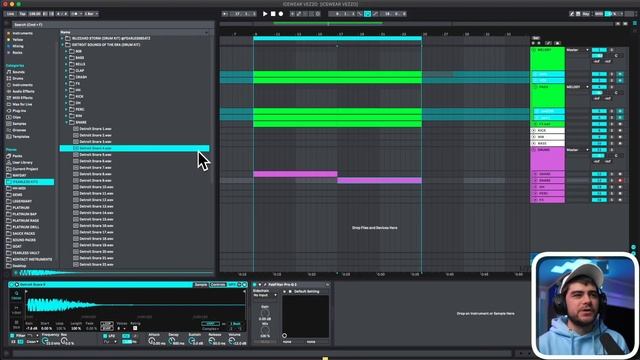Open the MELODY track Master routing dropdown
The height and width of the screenshot is (360, 640).
pyautogui.click(x=578, y=50)
